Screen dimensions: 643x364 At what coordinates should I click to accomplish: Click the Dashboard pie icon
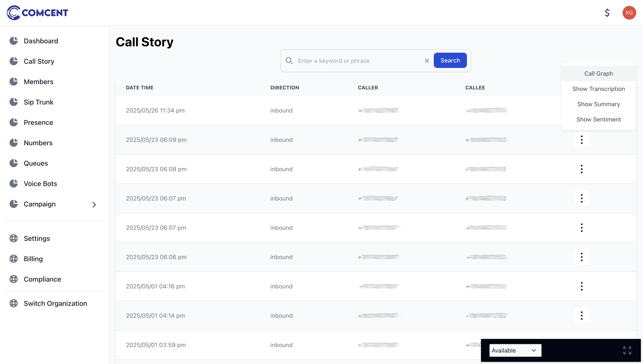pyautogui.click(x=14, y=41)
